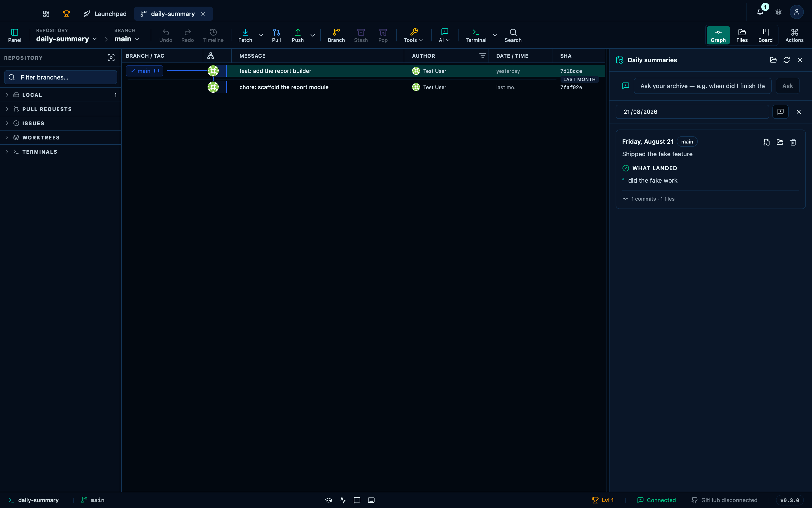Open settings gear icon
This screenshot has width=812, height=508.
(x=779, y=12)
